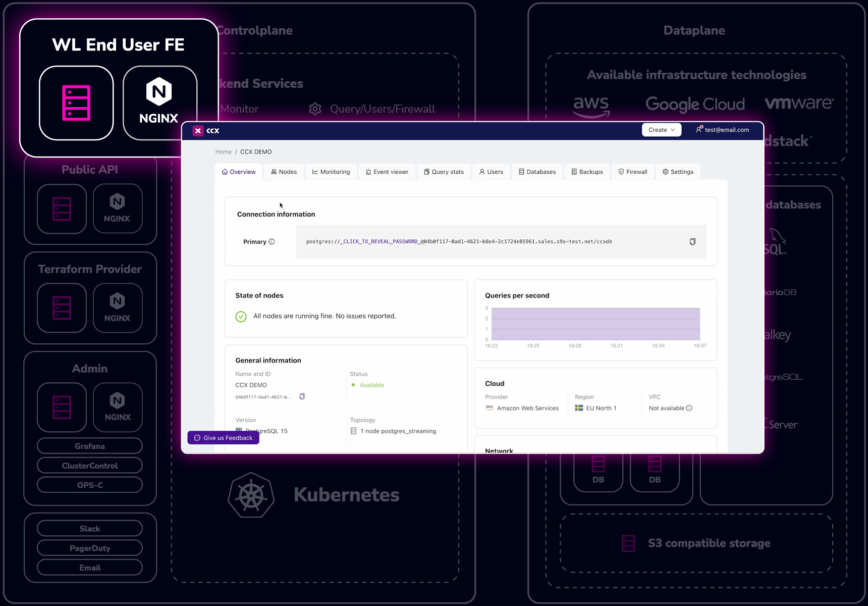Click the CCX DEMO breadcrumb
This screenshot has height=606, width=868.
point(256,151)
